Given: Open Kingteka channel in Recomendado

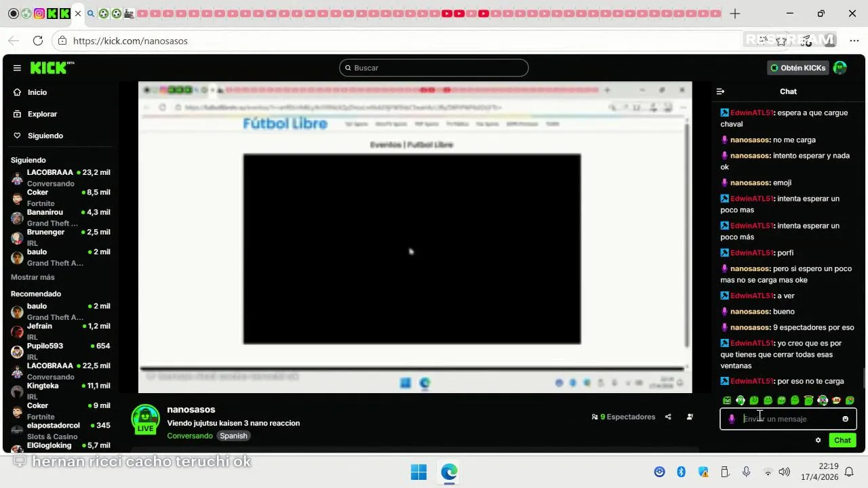Looking at the screenshot, I should click(x=60, y=391).
